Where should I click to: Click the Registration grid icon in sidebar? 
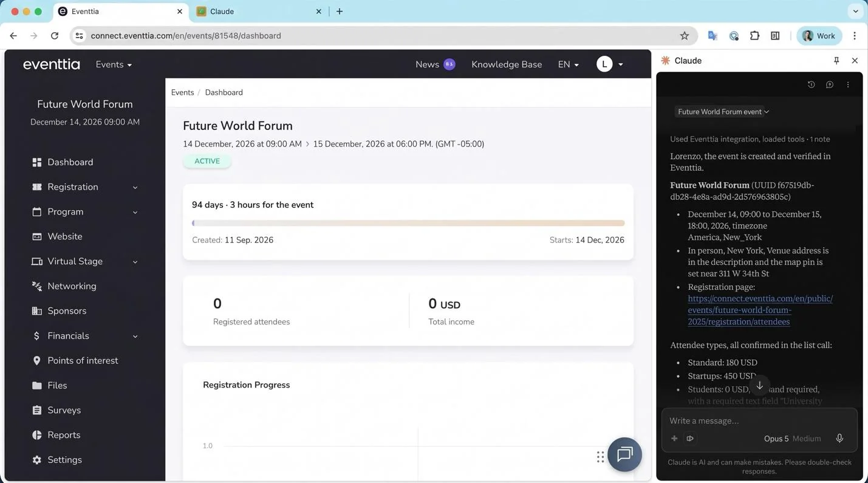[36, 187]
